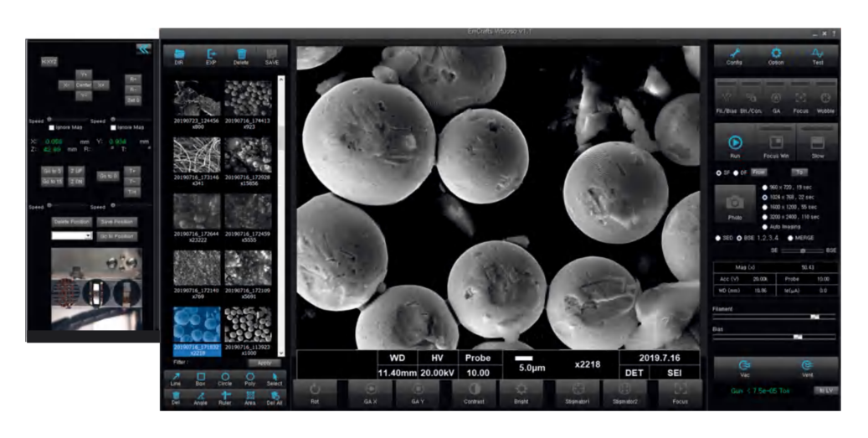Select the Poly drawing tool
868x438 pixels.
click(249, 379)
